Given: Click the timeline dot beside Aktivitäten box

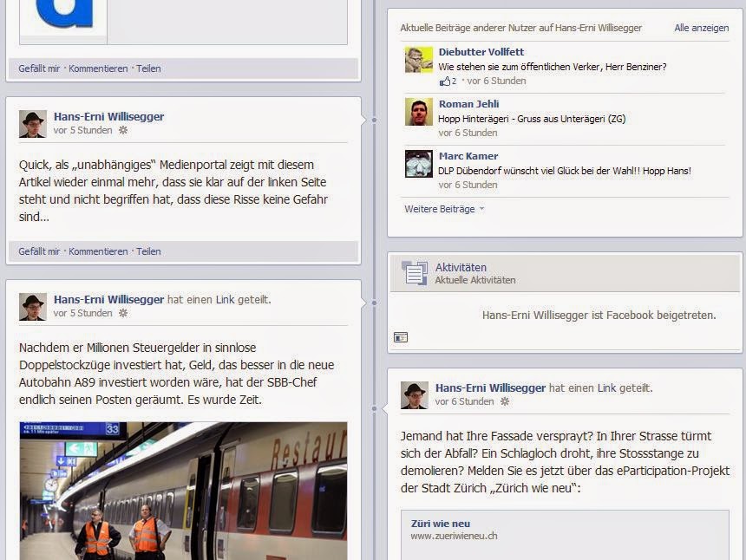Looking at the screenshot, I should click(374, 303).
